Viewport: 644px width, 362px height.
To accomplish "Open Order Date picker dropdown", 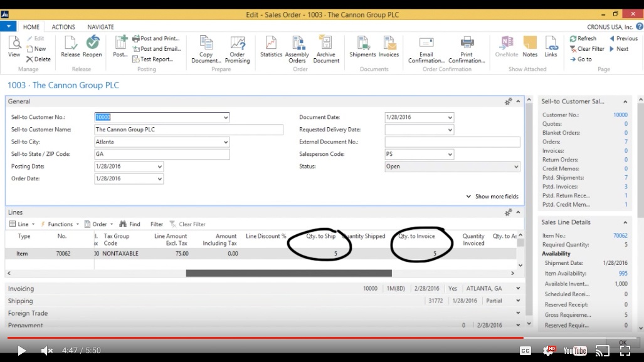I will tap(159, 179).
